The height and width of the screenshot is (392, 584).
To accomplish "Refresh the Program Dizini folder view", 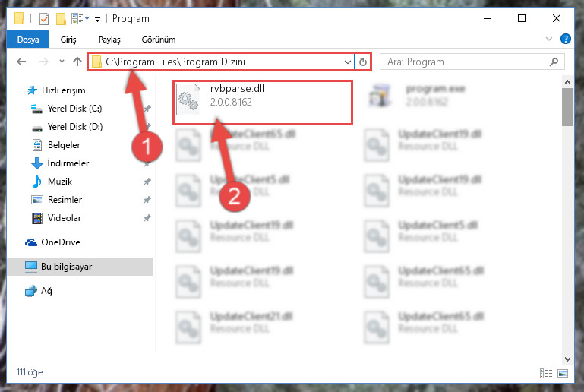I will coord(363,62).
